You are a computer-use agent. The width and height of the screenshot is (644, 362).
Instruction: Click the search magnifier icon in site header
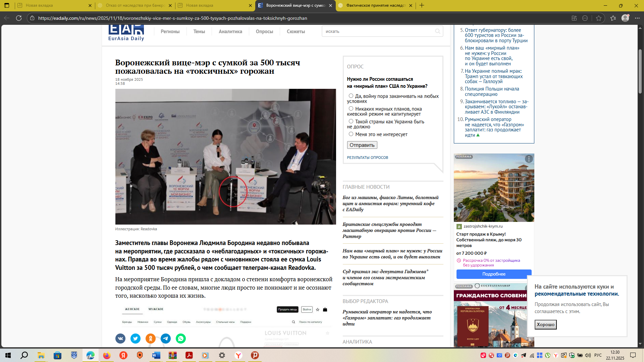click(x=437, y=31)
